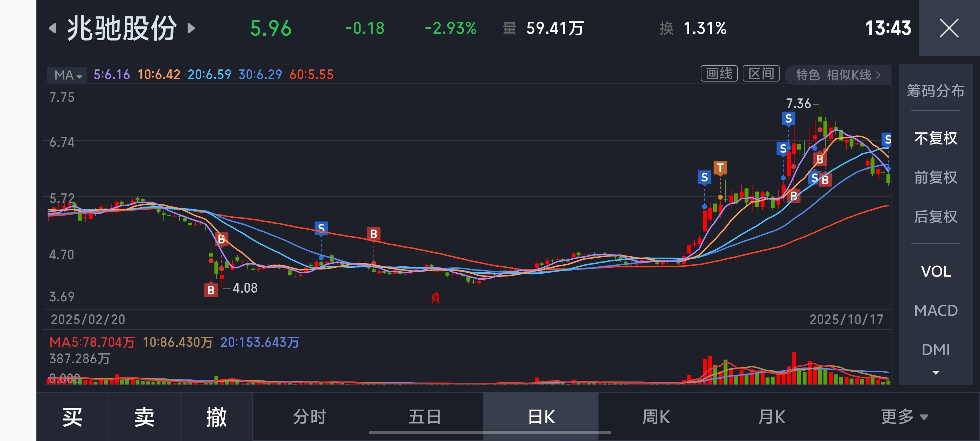Expand more indicators below DMI
980x441 pixels.
tap(936, 372)
